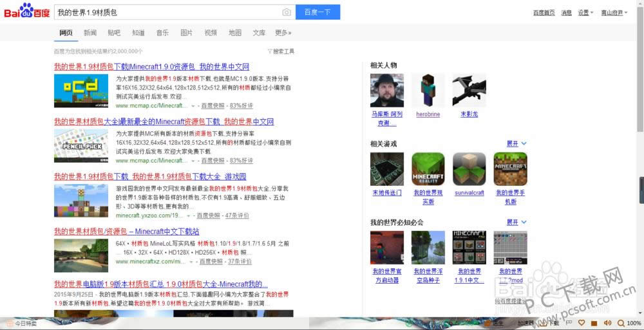The image size is (644, 330).
Task: Switch to 视频 tab
Action: 211,33
